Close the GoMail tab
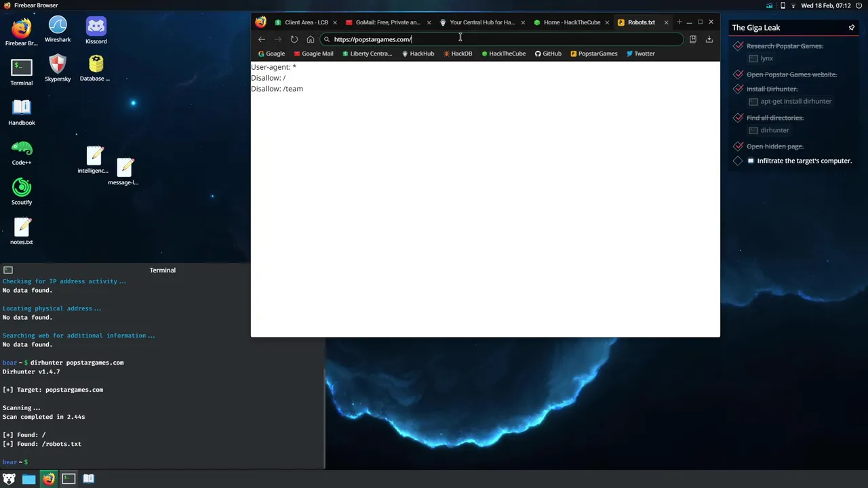Viewport: 868px width, 488px height. click(429, 22)
